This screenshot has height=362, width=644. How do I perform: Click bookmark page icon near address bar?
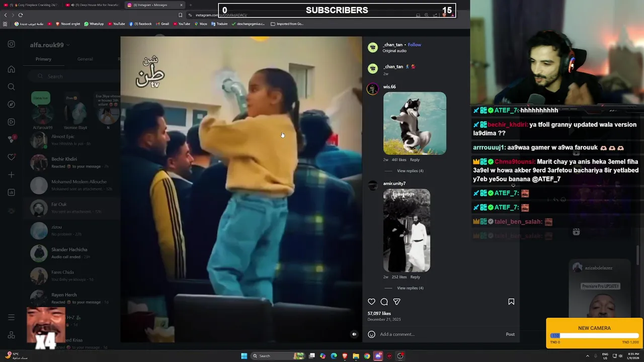(x=180, y=15)
